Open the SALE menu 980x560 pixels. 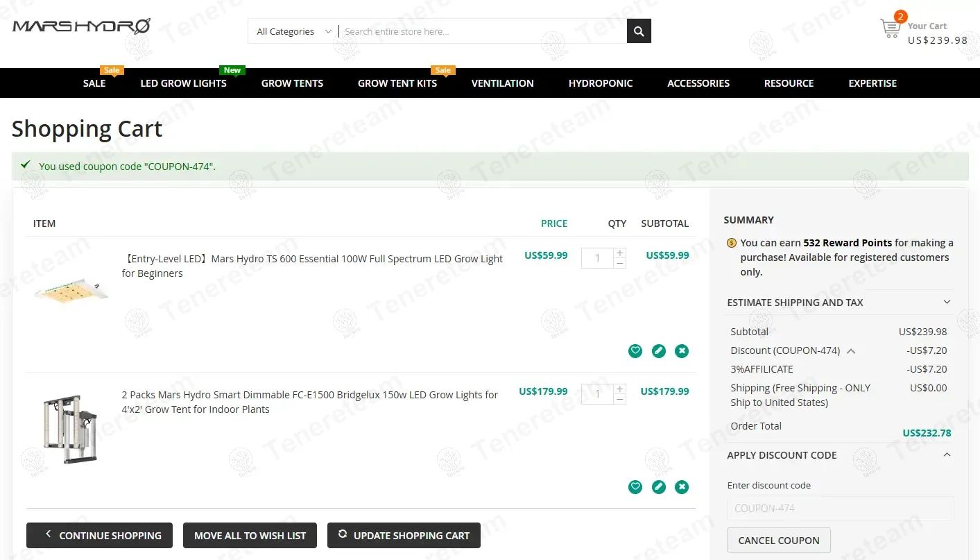click(x=94, y=83)
